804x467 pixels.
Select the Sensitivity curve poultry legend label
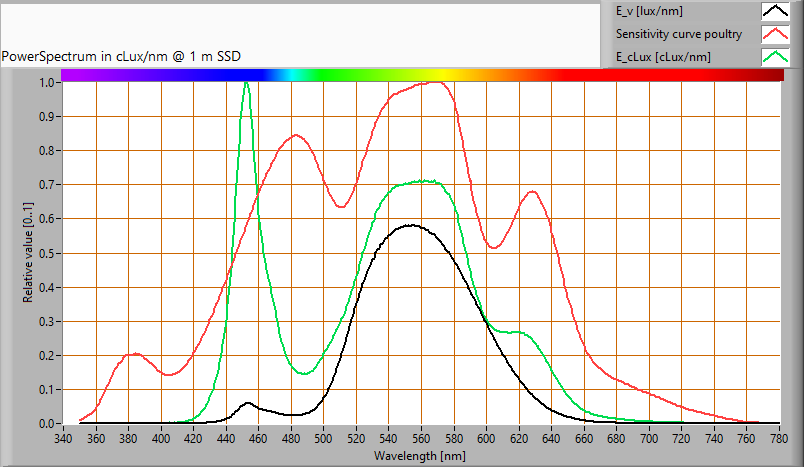tap(678, 35)
